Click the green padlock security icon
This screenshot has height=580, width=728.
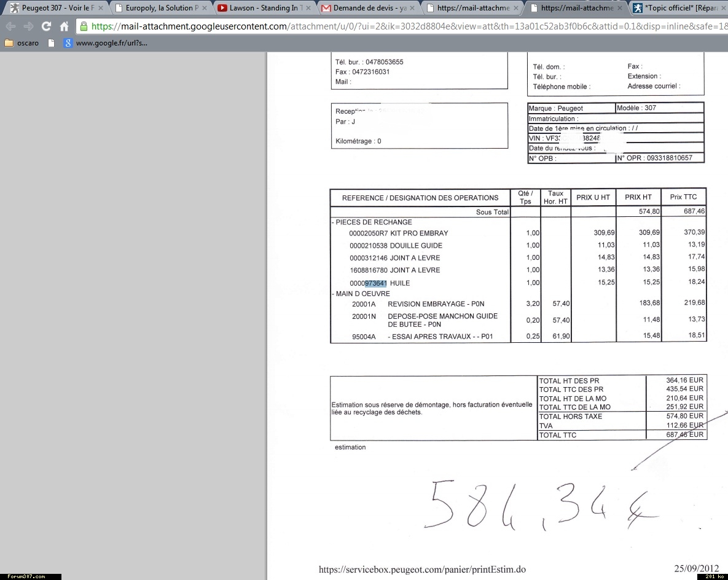(84, 26)
